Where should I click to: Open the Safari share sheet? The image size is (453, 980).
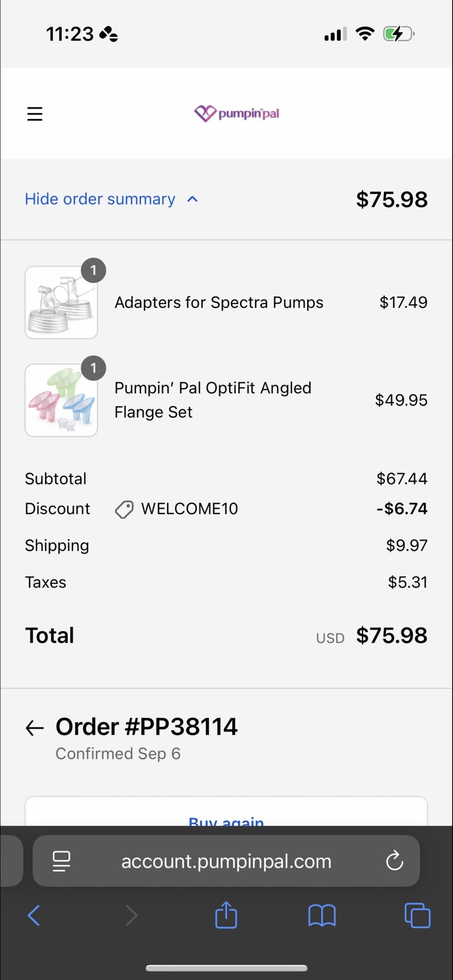pyautogui.click(x=226, y=914)
